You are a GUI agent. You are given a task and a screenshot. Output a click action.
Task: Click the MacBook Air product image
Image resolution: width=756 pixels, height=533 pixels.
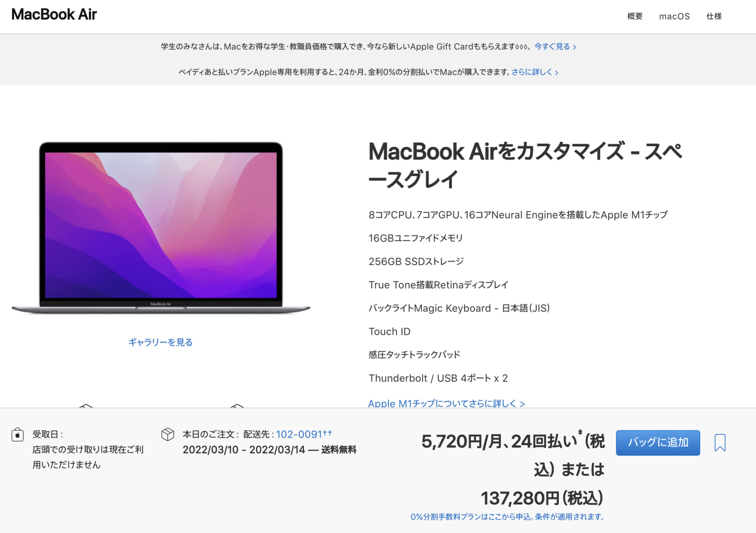161,228
